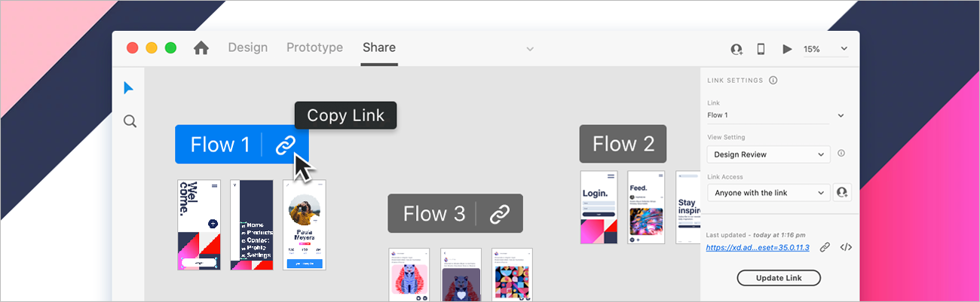Click the embed code icon

point(846,247)
